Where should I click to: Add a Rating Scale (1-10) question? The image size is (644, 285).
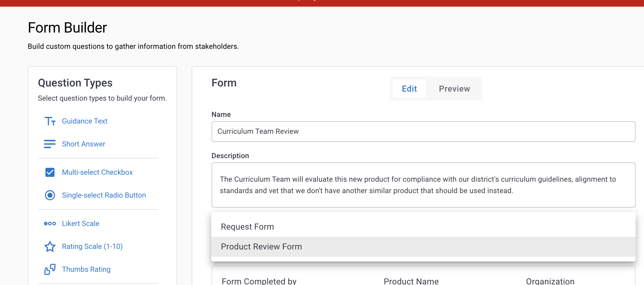tap(92, 246)
